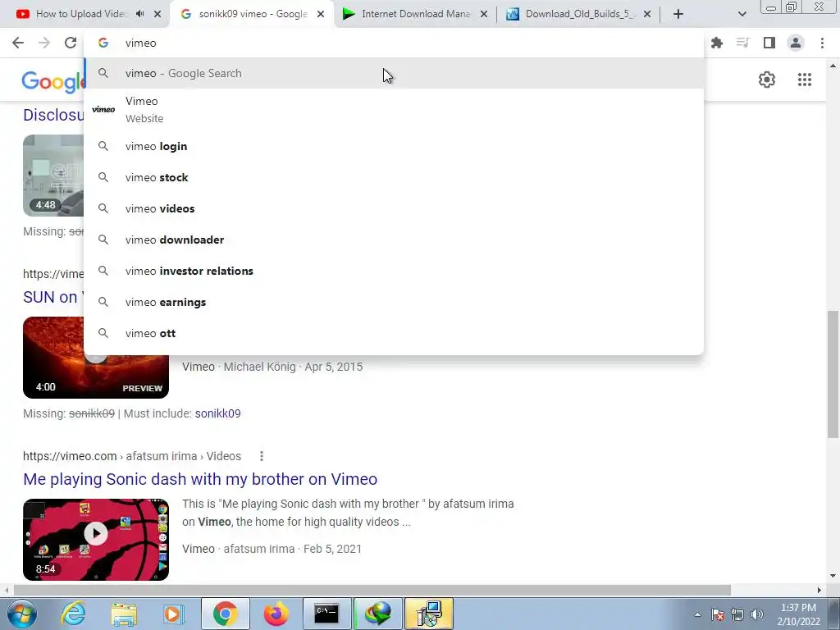Show hidden system tray icons
840x630 pixels.
click(697, 614)
